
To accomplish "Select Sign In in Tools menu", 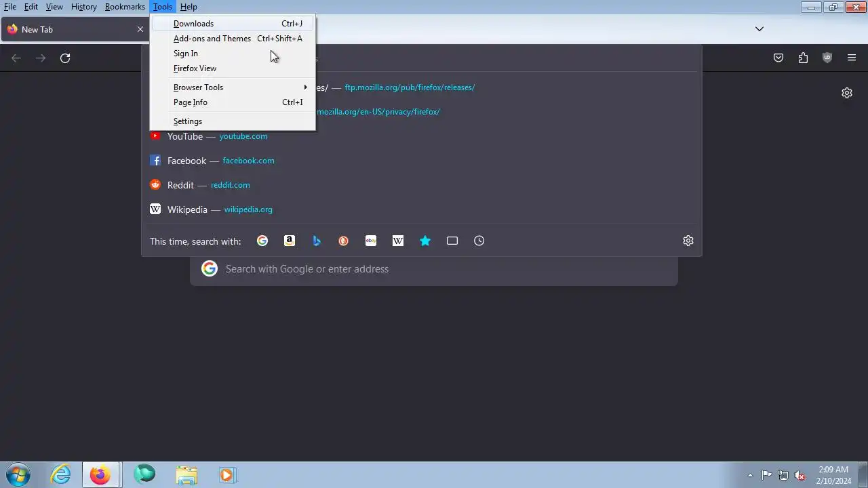I will tap(233, 54).
